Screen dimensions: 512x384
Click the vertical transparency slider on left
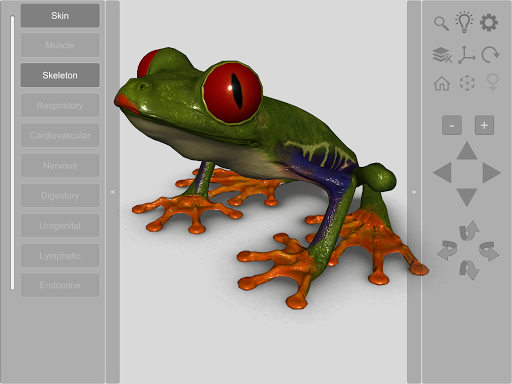[12, 153]
